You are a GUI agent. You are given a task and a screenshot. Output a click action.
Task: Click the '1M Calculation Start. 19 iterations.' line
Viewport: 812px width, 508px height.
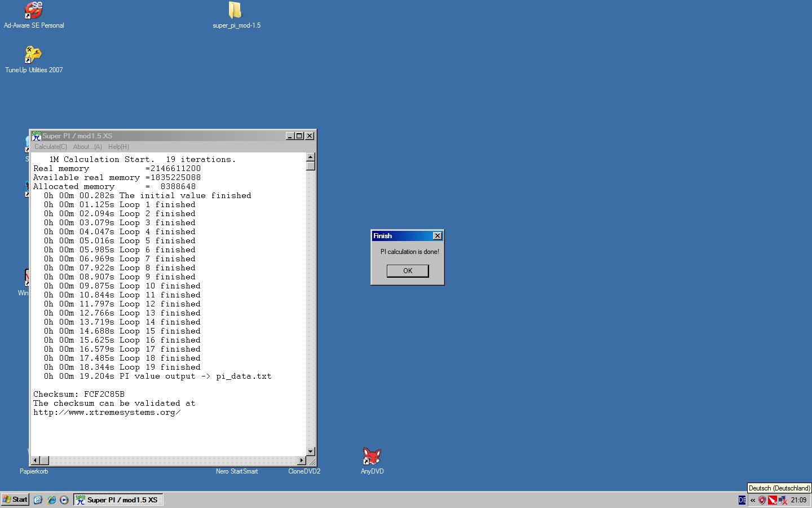tap(143, 160)
